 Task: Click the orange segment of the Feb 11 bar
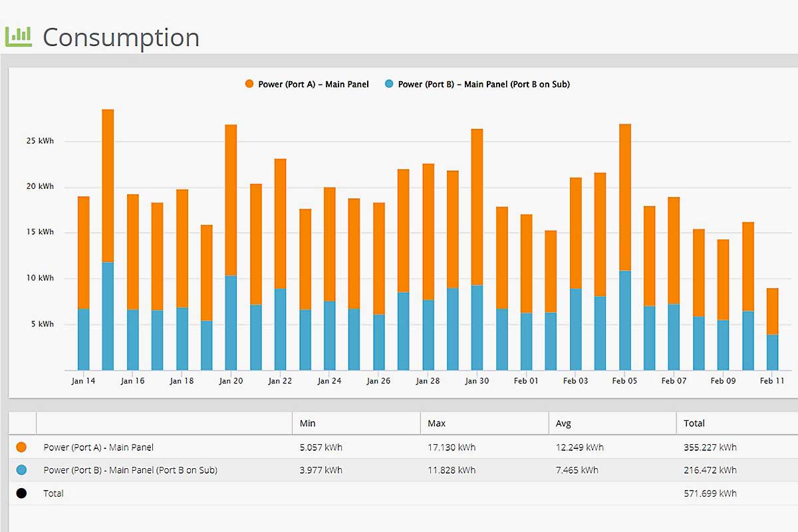point(772,311)
